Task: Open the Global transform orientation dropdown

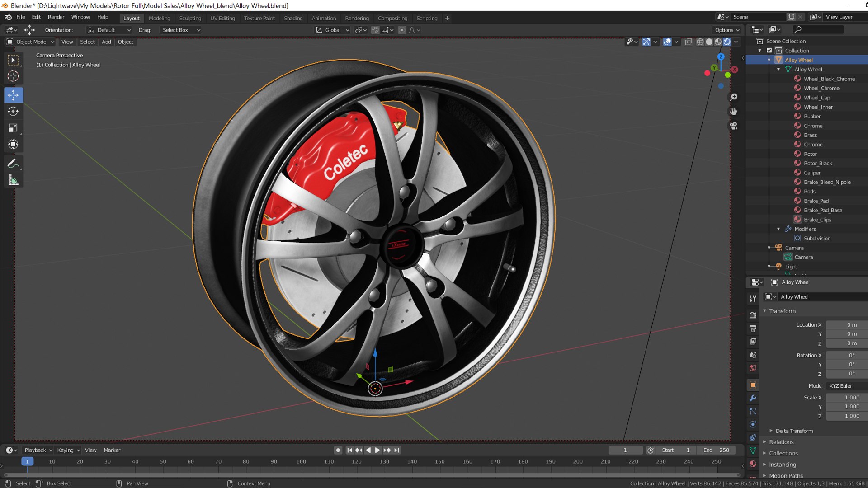Action: tap(332, 30)
